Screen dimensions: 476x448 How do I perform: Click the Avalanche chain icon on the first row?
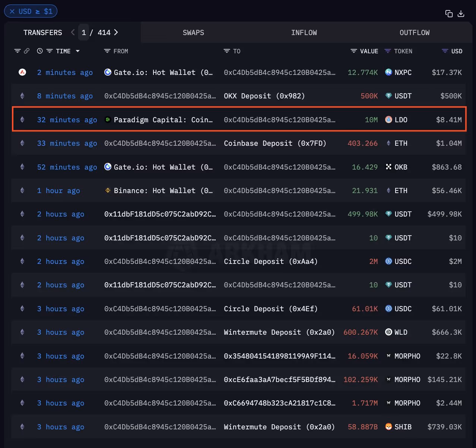(22, 72)
